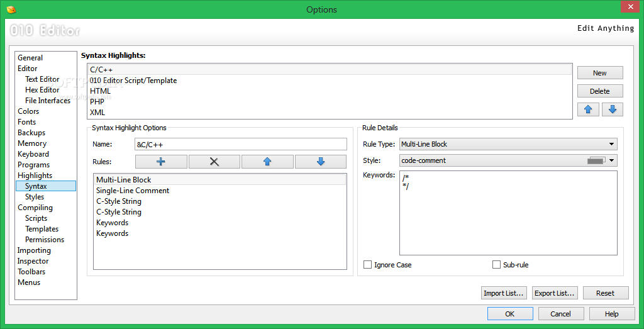Viewport: 644px width, 329px height.
Task: Click Export List button
Action: tap(555, 293)
